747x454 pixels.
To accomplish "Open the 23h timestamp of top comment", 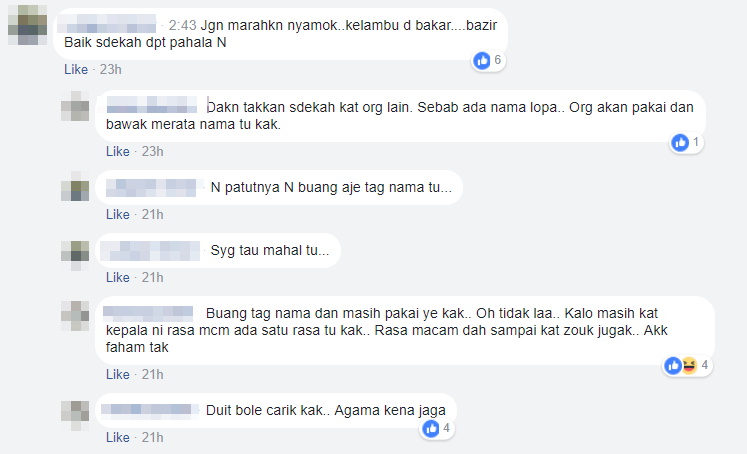I will pos(111,70).
